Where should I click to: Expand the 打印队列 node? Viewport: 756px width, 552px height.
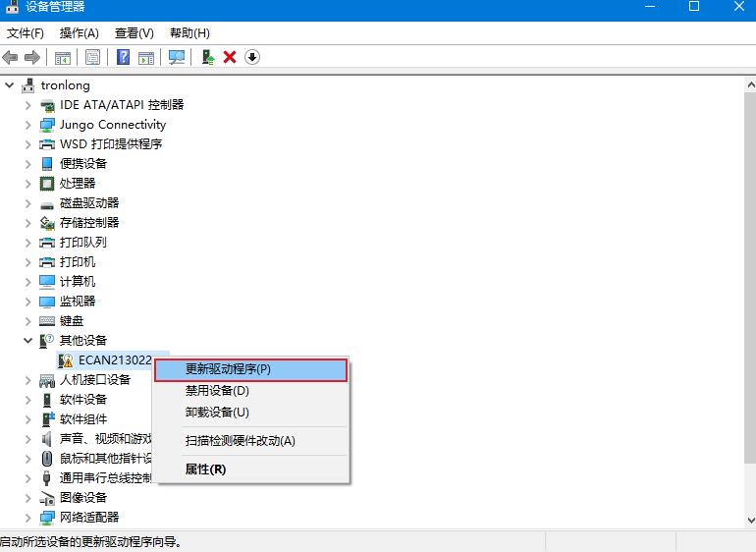point(27,243)
